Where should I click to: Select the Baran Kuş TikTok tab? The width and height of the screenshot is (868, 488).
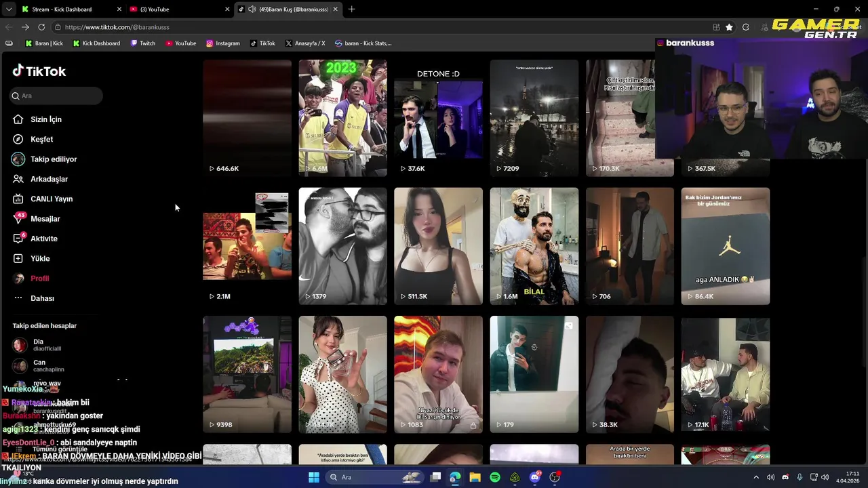(x=288, y=9)
